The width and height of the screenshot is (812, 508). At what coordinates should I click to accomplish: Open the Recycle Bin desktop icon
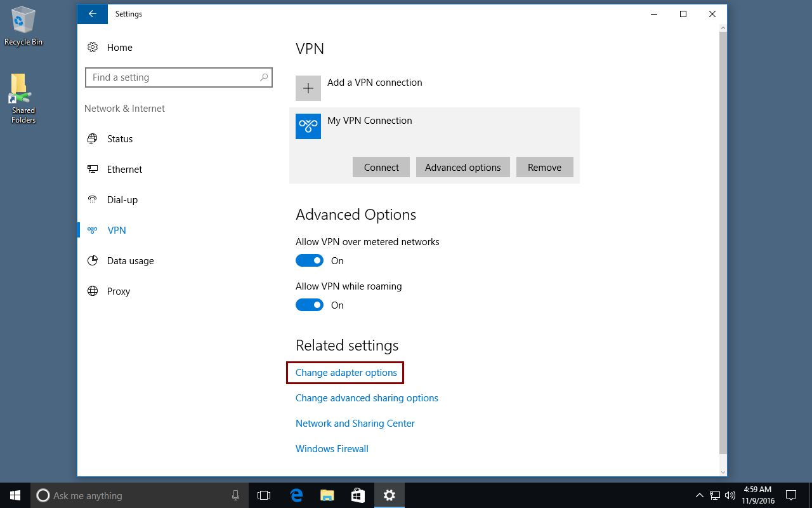point(23,27)
